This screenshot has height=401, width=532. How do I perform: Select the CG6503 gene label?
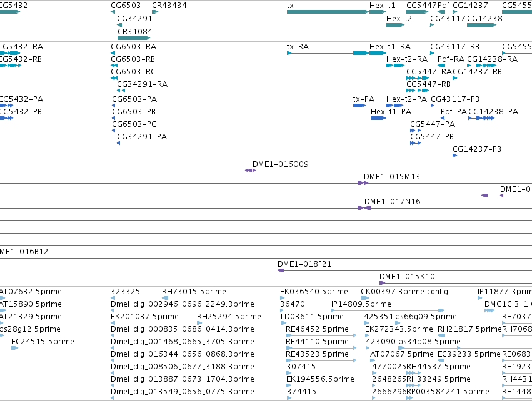point(126,6)
